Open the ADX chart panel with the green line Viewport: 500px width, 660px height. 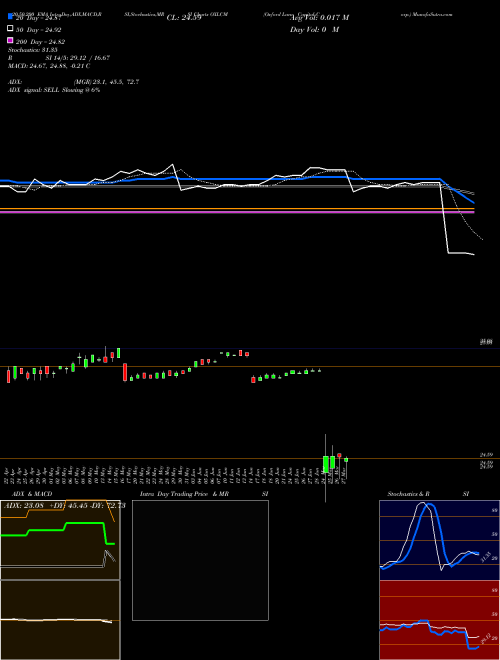click(60, 540)
